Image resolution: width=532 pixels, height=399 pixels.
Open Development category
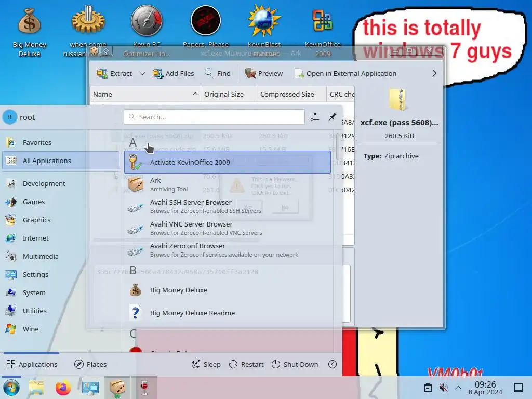coord(60,183)
